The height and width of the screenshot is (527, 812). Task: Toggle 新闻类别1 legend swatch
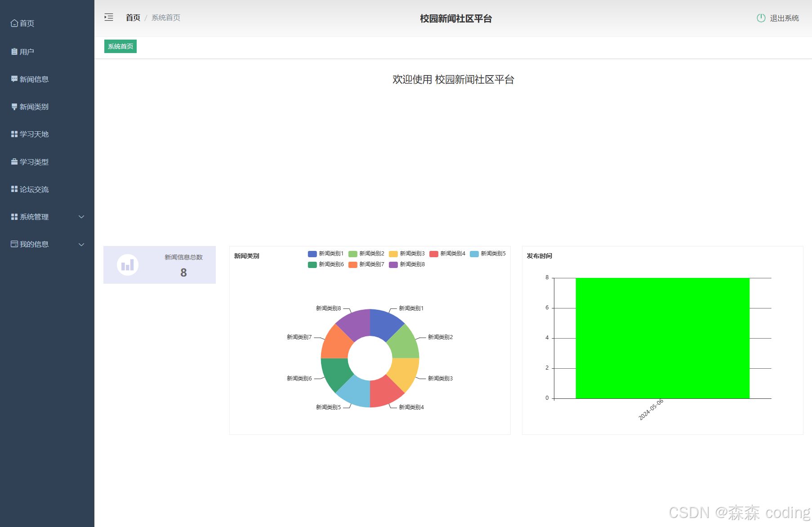click(312, 254)
